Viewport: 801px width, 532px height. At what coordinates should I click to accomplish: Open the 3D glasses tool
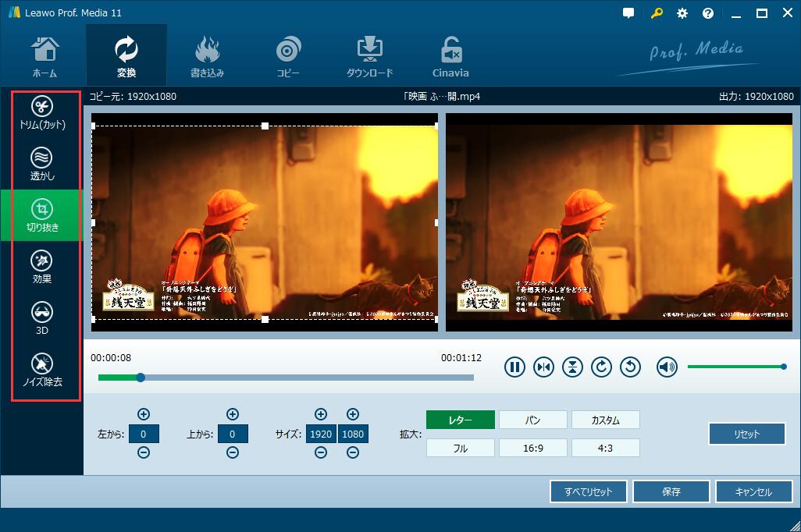[42, 318]
